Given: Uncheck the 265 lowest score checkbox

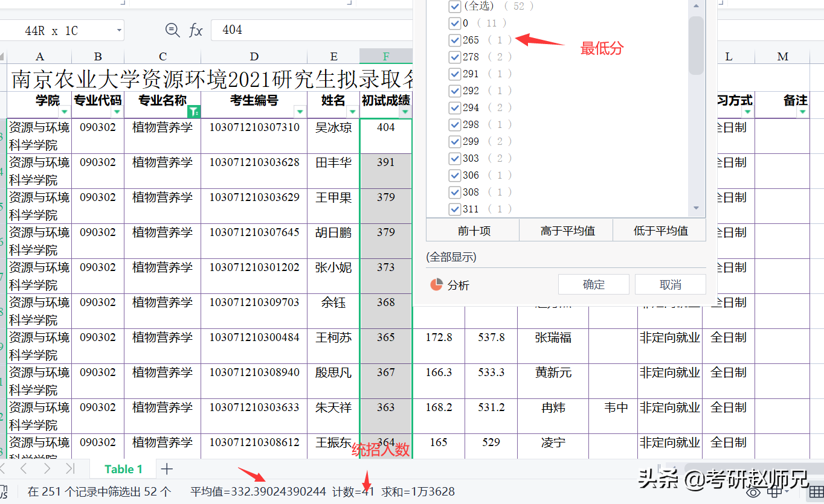Looking at the screenshot, I should tap(455, 40).
